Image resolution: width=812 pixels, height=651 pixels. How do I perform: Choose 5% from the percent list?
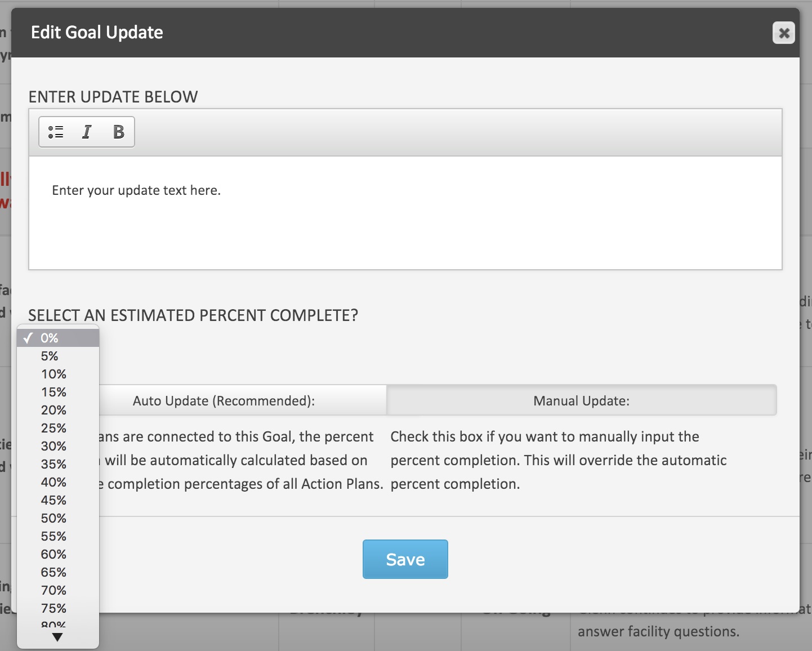pyautogui.click(x=58, y=356)
